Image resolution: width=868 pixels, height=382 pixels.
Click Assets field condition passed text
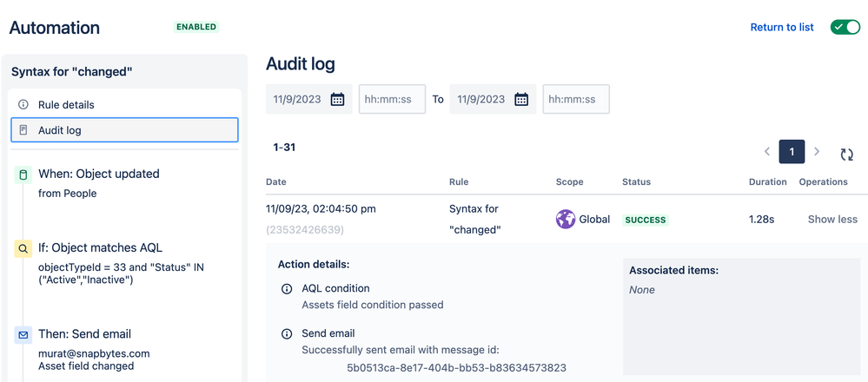(x=373, y=305)
